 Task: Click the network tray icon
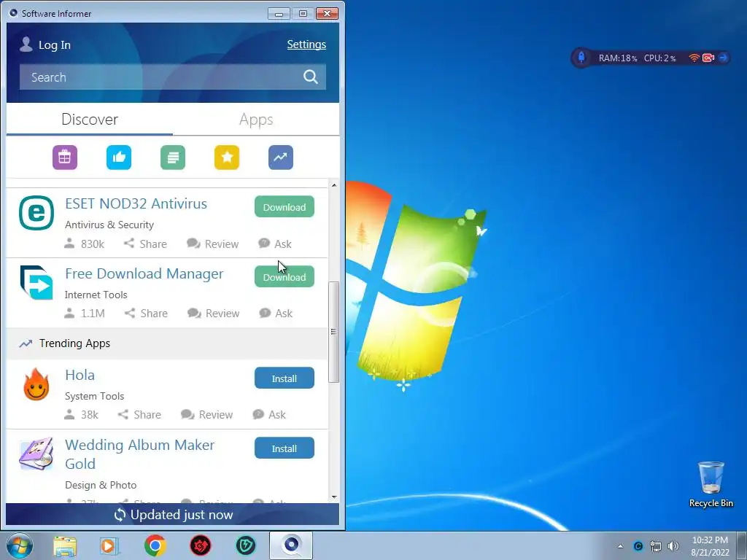click(x=656, y=546)
